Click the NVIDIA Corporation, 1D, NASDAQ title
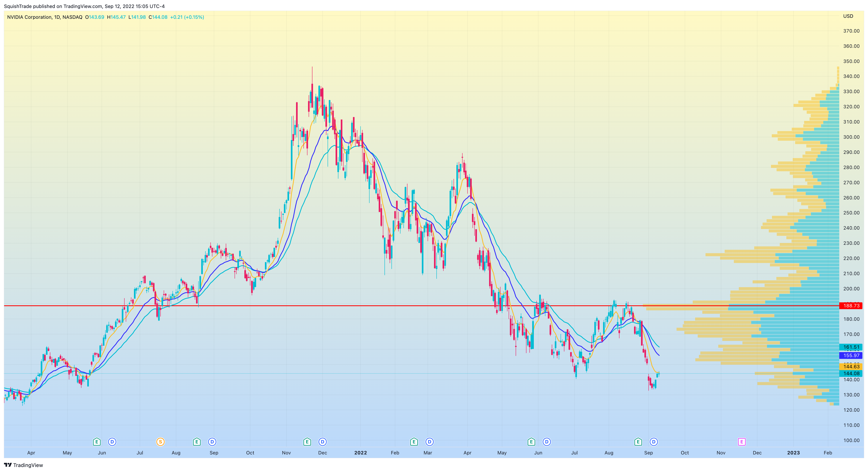Screen dimensions: 868x472 pyautogui.click(x=45, y=17)
